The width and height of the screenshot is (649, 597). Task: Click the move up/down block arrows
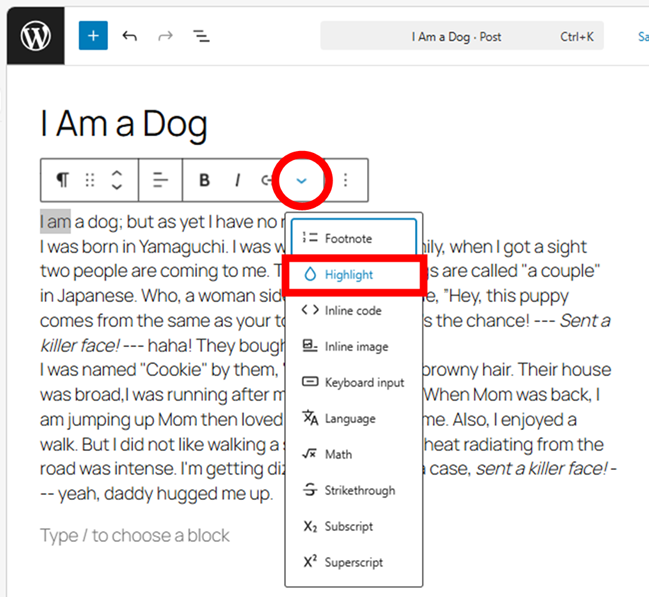117,180
